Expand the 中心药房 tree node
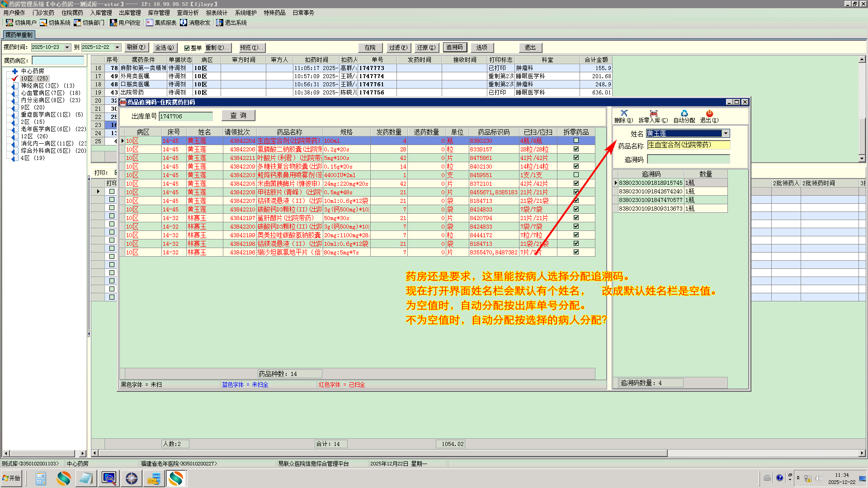Image resolution: width=868 pixels, height=488 pixels. 15,71
